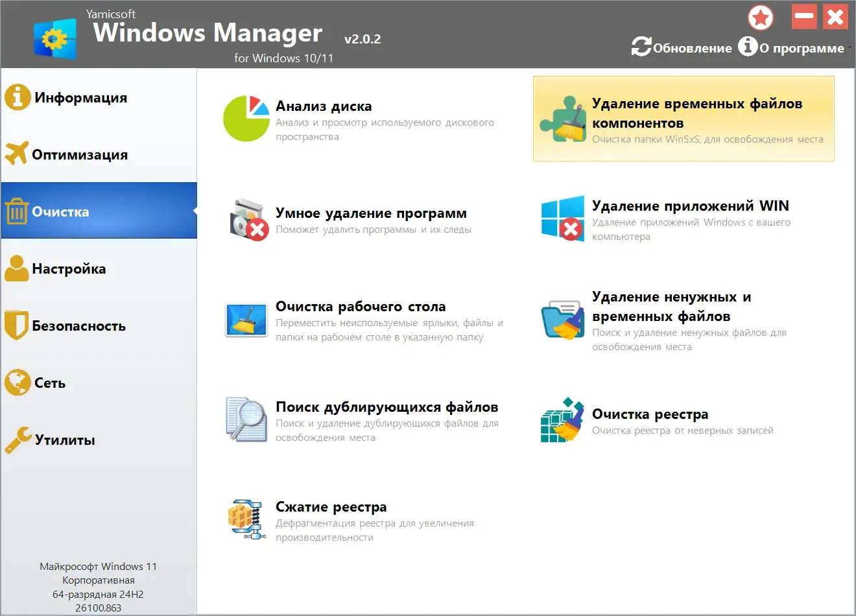
Task: Launch the Очистка реестра cube icon
Action: click(563, 420)
